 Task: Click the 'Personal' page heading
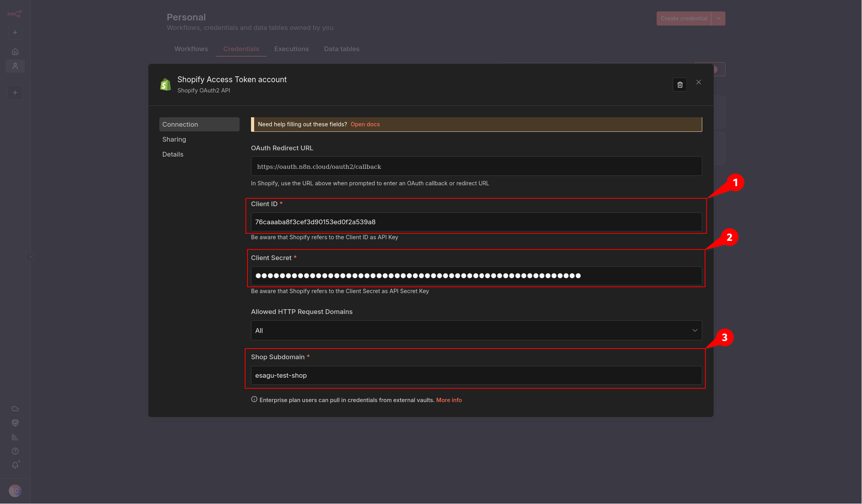[x=186, y=17]
